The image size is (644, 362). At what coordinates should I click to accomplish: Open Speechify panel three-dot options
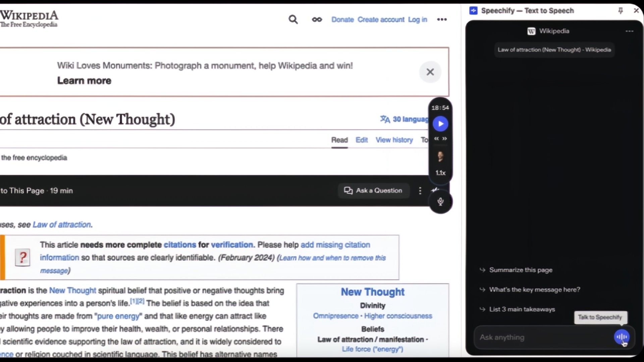[629, 31]
